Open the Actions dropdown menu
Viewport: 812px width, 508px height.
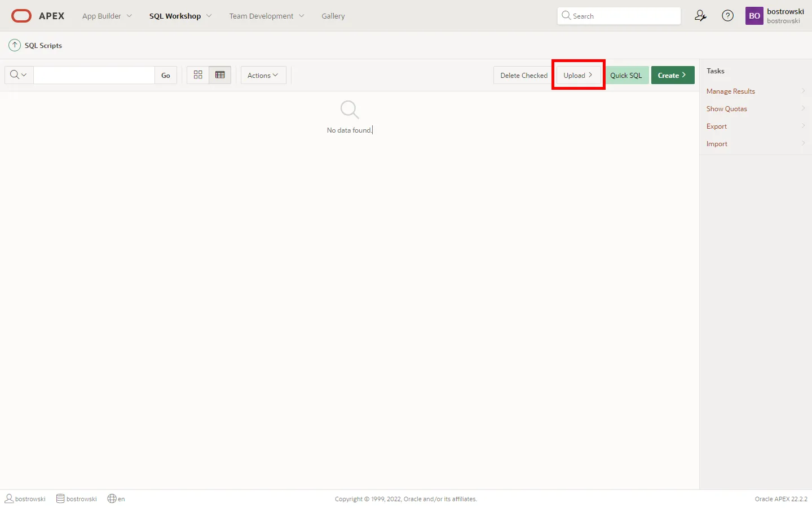click(x=263, y=75)
